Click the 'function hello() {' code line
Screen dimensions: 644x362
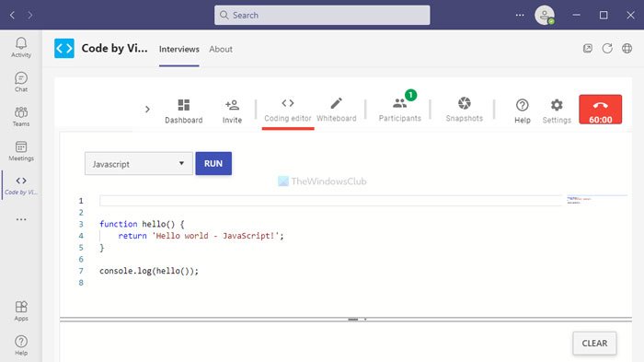(142, 224)
